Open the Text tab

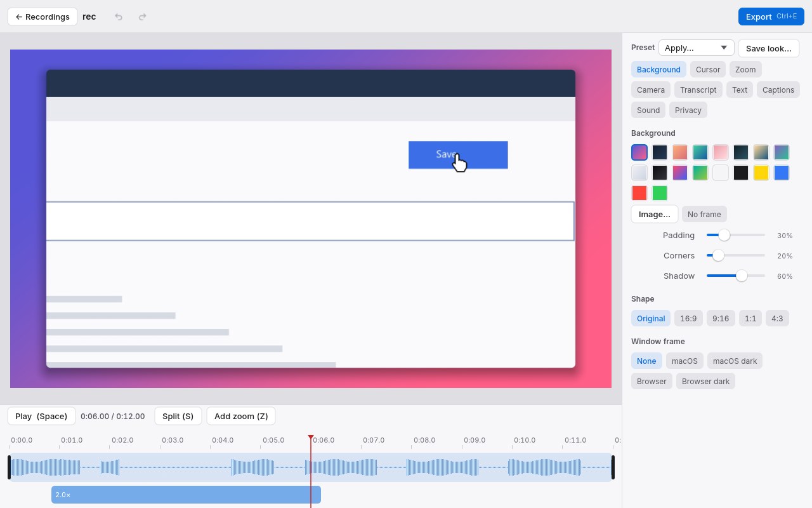[740, 90]
